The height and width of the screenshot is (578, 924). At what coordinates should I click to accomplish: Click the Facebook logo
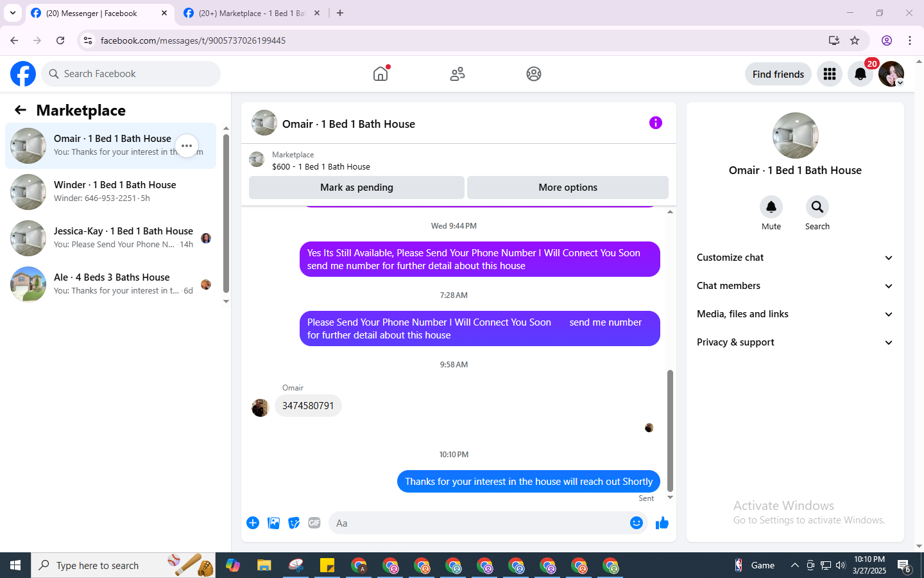tap(23, 74)
